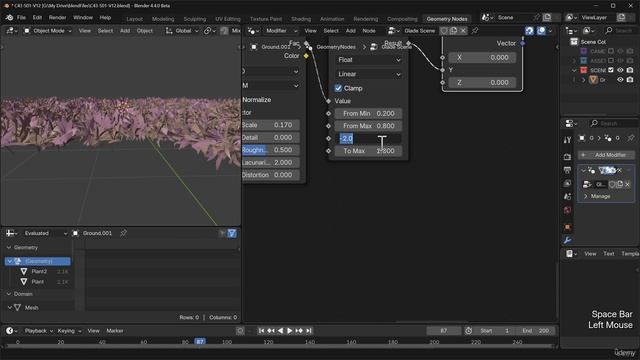
Task: Open the Render menu
Action: (58, 18)
